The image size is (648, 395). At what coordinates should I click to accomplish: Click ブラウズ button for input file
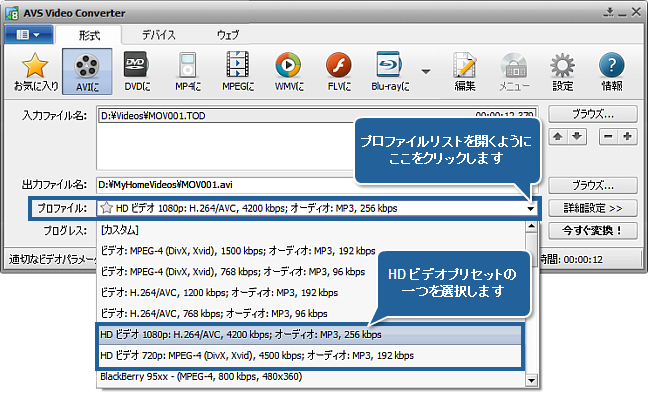coord(593,114)
